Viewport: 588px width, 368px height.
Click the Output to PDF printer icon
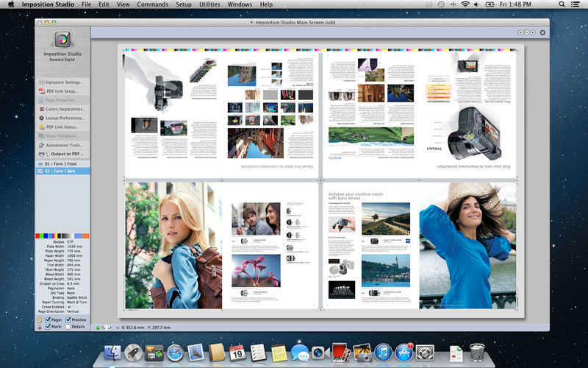[x=42, y=154]
